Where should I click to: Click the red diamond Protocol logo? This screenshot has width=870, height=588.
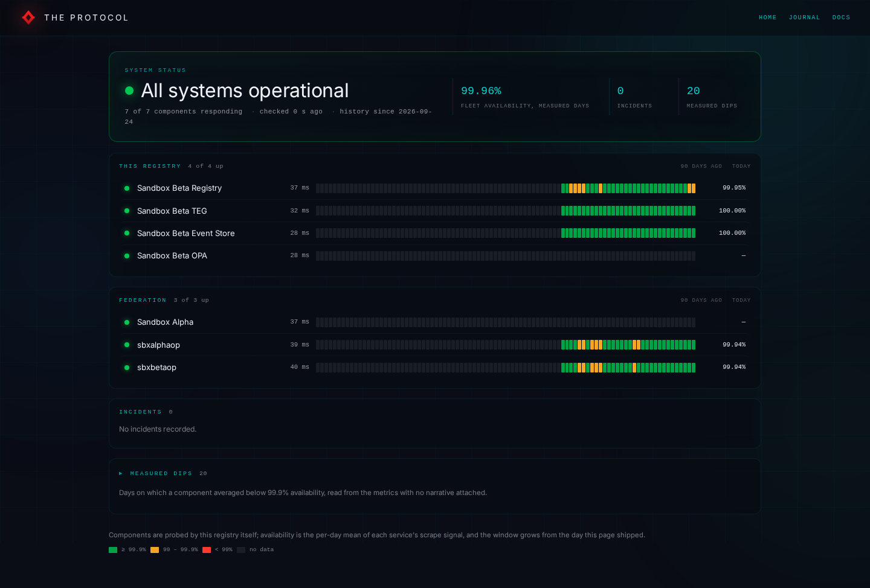click(x=28, y=18)
